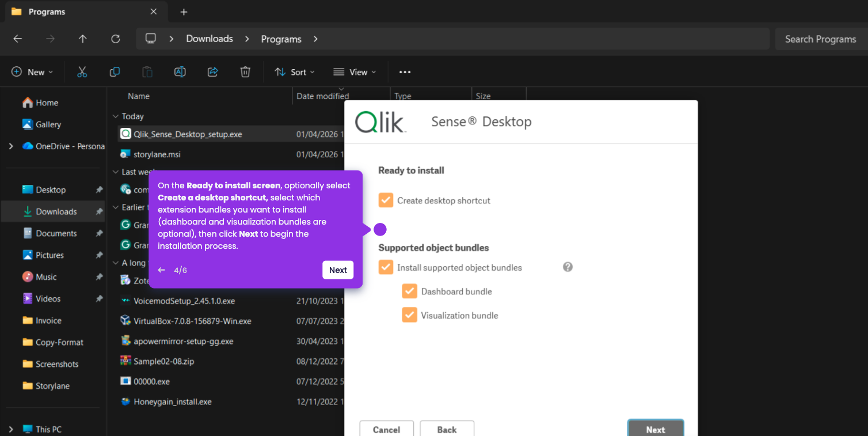This screenshot has width=868, height=436.
Task: Click the white Next button in the purple tooltip
Action: (338, 270)
